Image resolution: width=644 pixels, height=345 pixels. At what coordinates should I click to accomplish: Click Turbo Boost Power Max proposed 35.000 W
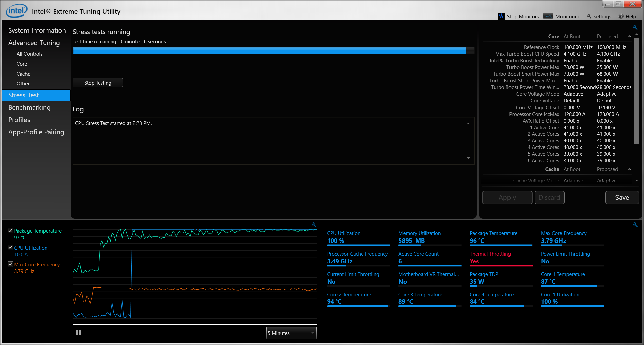click(607, 67)
